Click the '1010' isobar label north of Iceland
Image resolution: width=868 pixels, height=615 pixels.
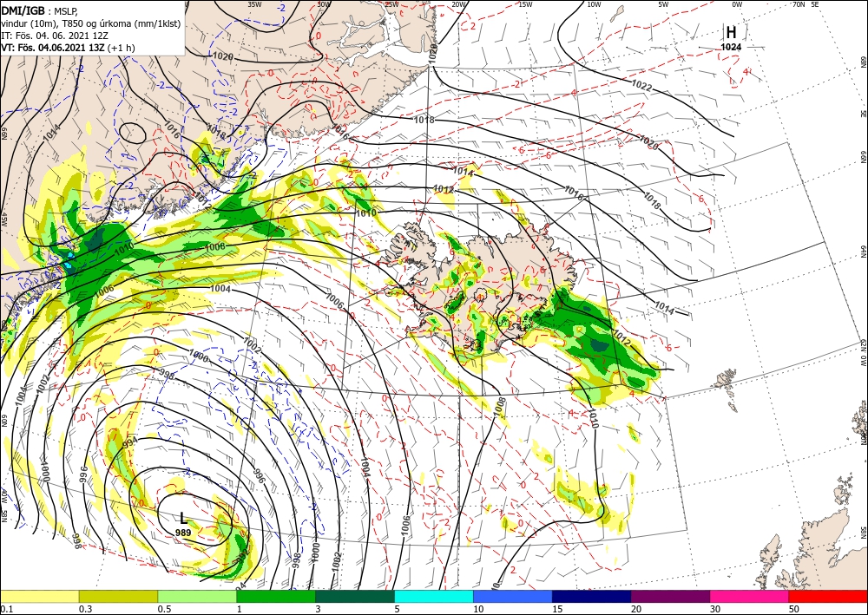pyautogui.click(x=366, y=213)
